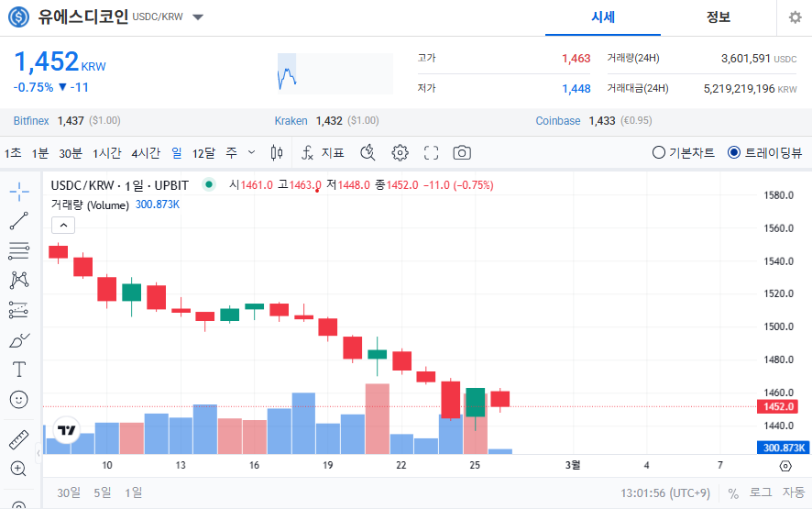The height and width of the screenshot is (509, 812).
Task: Set interval to 1초
Action: pyautogui.click(x=13, y=153)
